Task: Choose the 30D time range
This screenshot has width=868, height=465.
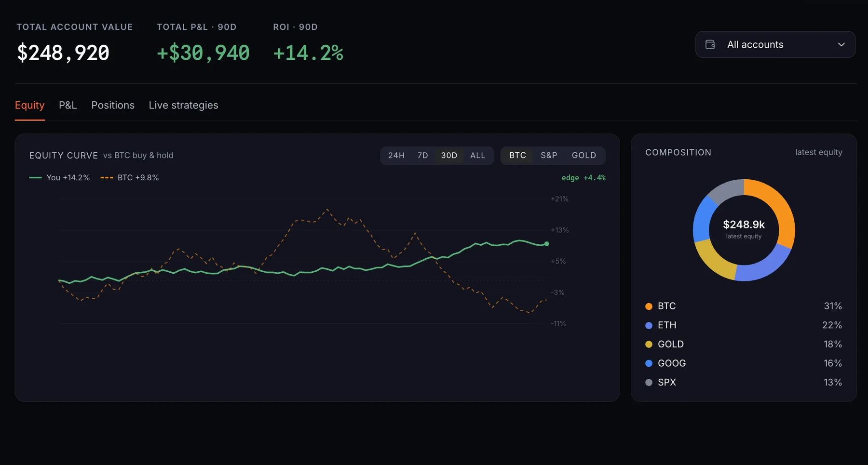Action: 449,155
